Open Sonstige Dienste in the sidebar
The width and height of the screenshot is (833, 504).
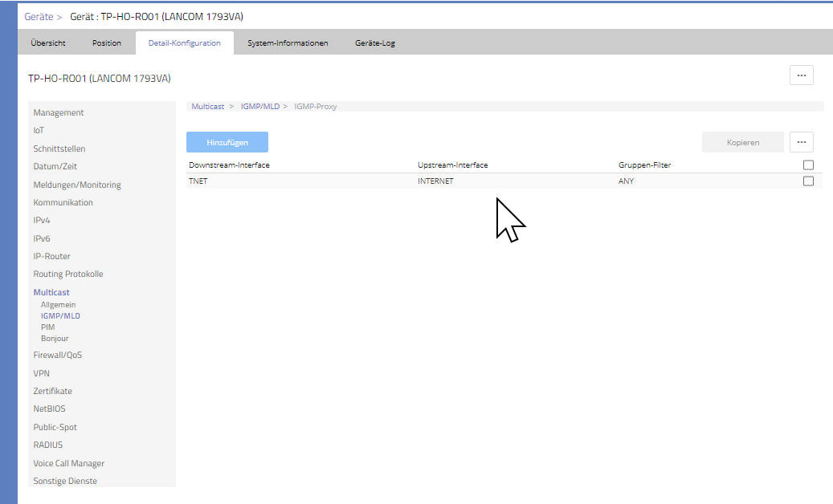(65, 481)
